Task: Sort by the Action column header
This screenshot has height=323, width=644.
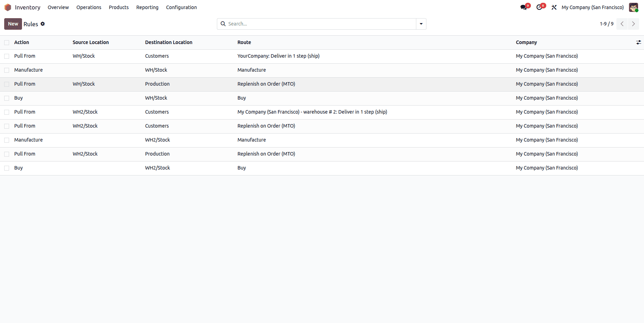Action: (22, 42)
